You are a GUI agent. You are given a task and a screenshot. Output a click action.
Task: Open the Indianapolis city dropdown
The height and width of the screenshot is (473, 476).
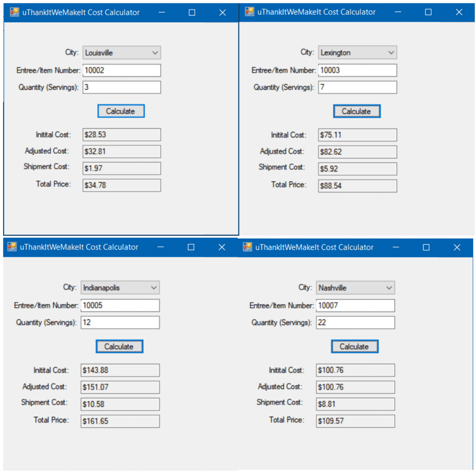tap(154, 288)
